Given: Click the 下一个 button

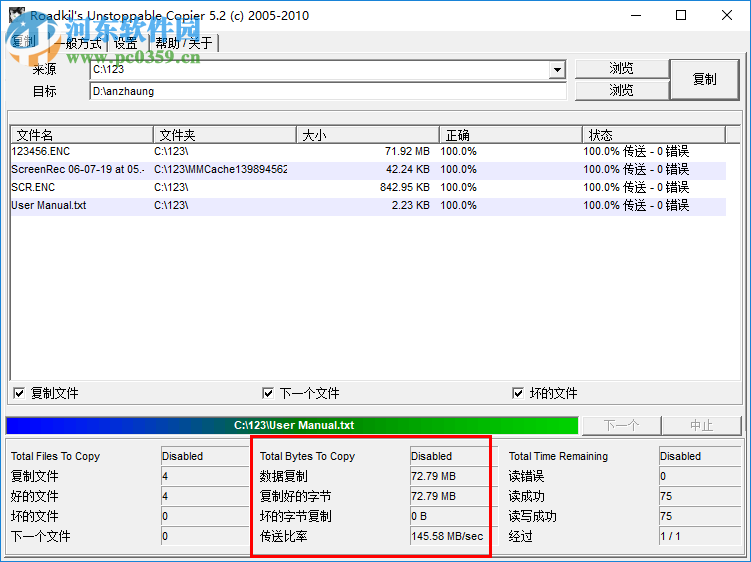Looking at the screenshot, I should tap(621, 425).
